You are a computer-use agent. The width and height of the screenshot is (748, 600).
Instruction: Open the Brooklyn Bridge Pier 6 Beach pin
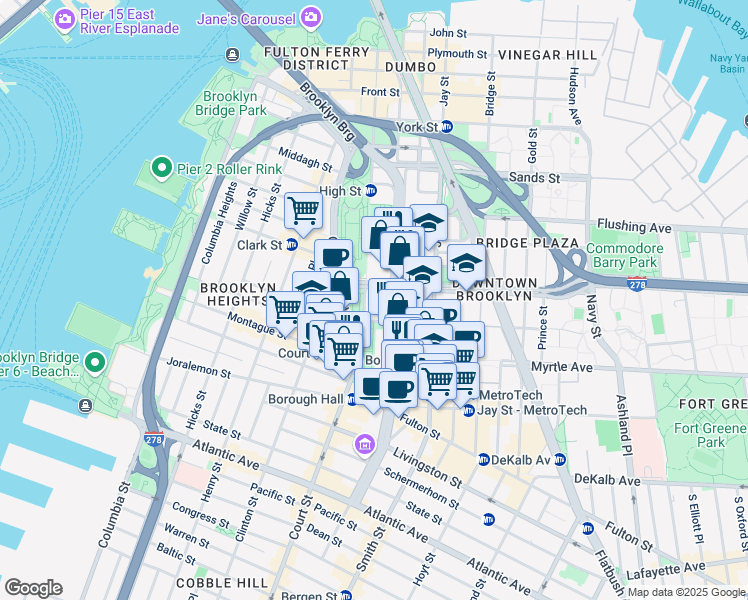pyautogui.click(x=95, y=363)
